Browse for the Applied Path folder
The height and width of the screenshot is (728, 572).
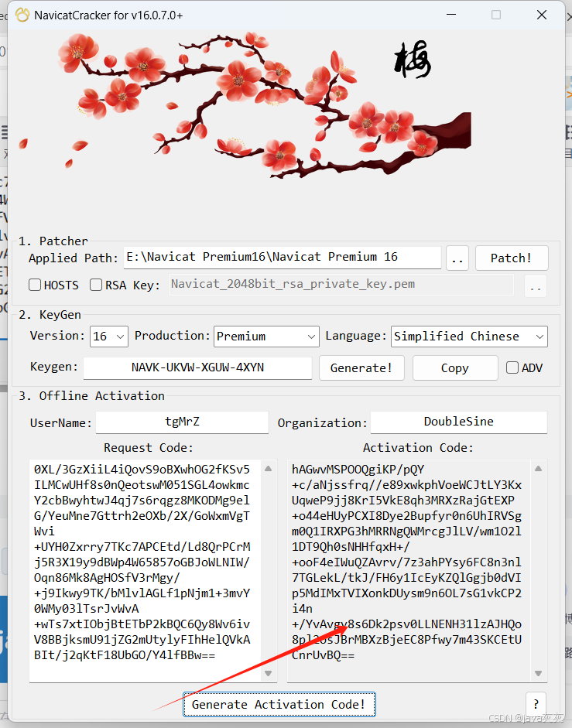click(x=457, y=258)
